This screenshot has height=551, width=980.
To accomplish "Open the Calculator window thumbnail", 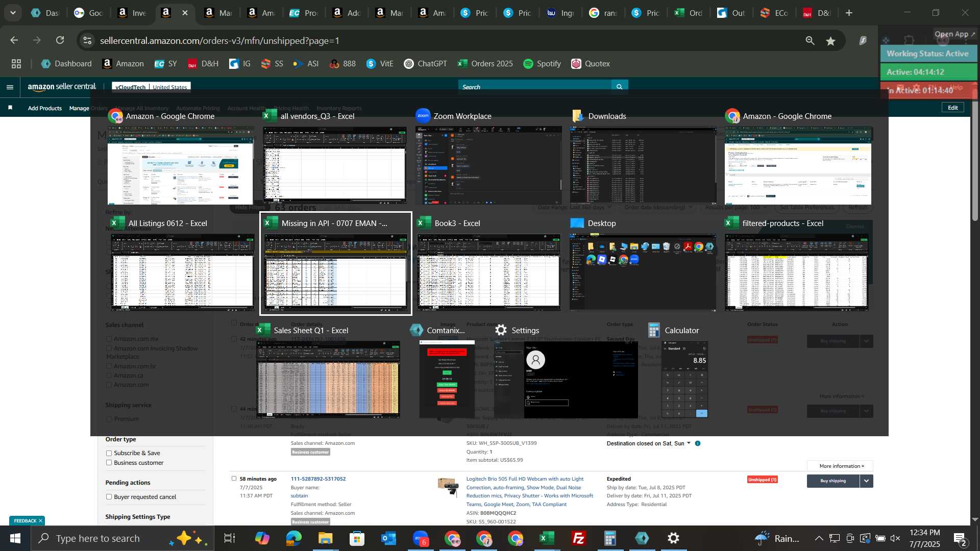I will point(684,379).
